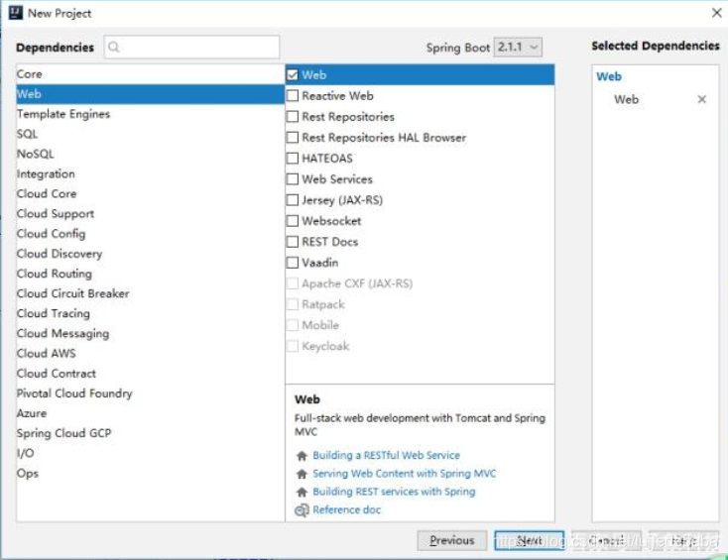
Task: Open the Template Engines category
Action: tap(151, 114)
